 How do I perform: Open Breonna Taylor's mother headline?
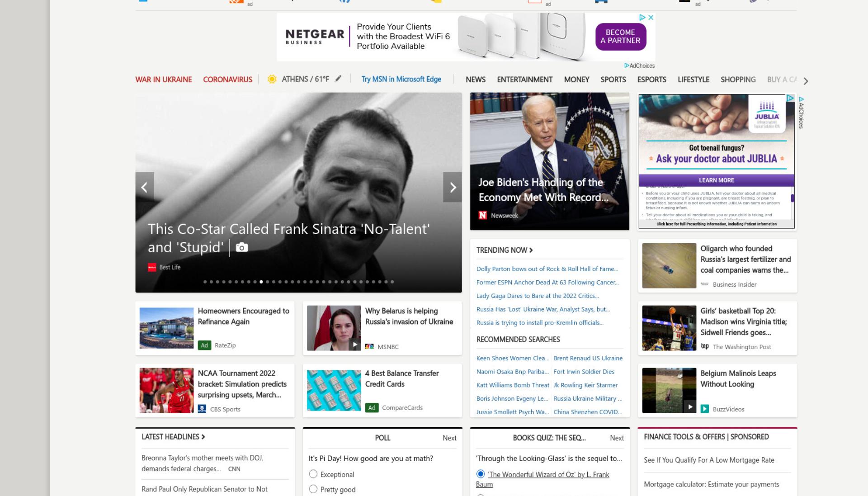click(202, 463)
